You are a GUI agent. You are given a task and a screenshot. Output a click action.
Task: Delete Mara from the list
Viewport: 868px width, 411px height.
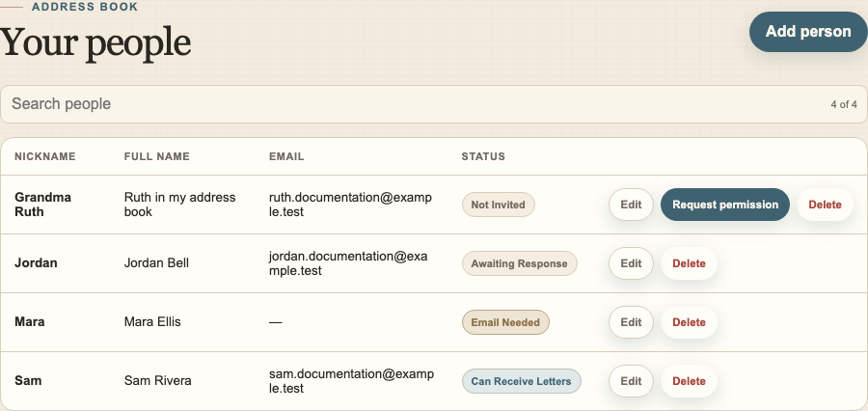(x=689, y=322)
